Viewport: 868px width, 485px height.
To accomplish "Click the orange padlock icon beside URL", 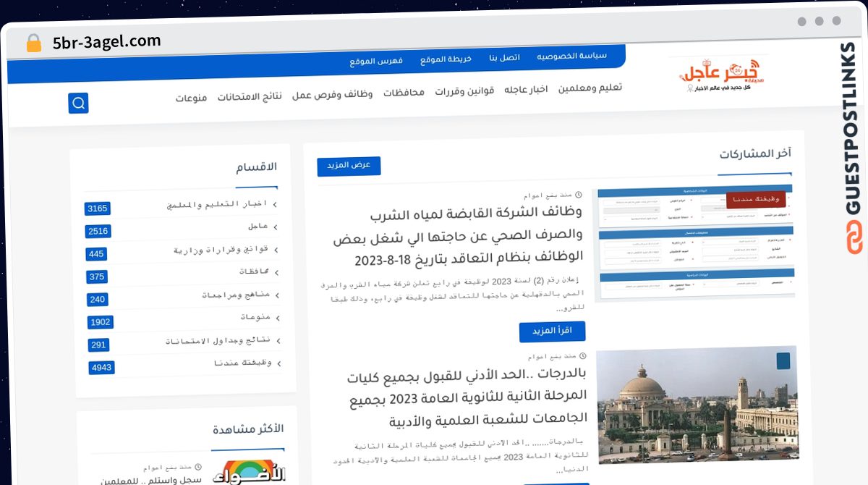I will [33, 43].
